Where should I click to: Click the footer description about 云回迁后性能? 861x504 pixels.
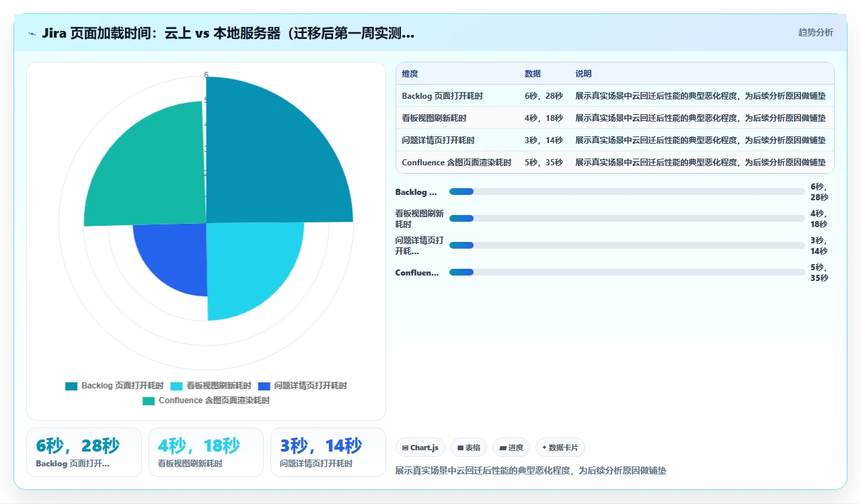coord(531,471)
